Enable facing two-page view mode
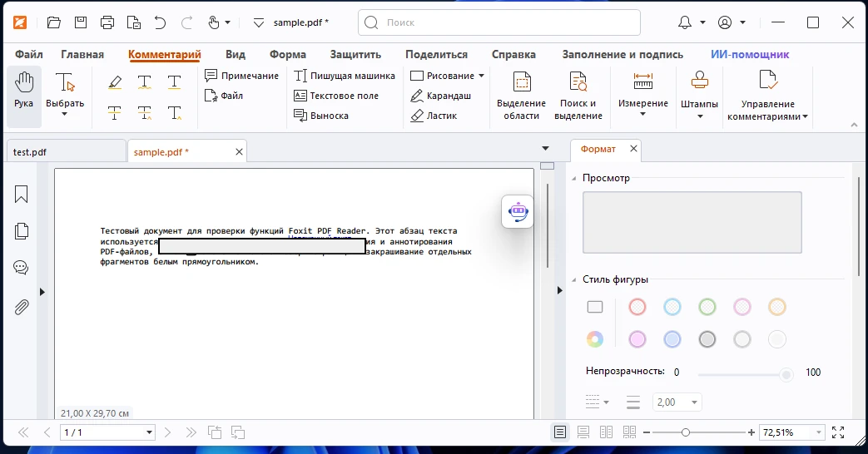This screenshot has height=454, width=868. (606, 432)
